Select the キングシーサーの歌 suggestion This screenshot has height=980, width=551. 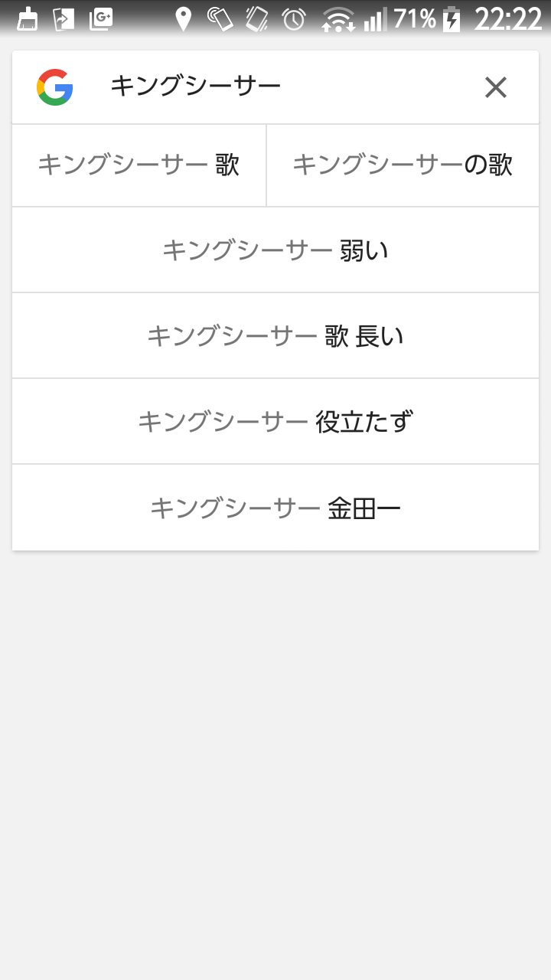[403, 165]
